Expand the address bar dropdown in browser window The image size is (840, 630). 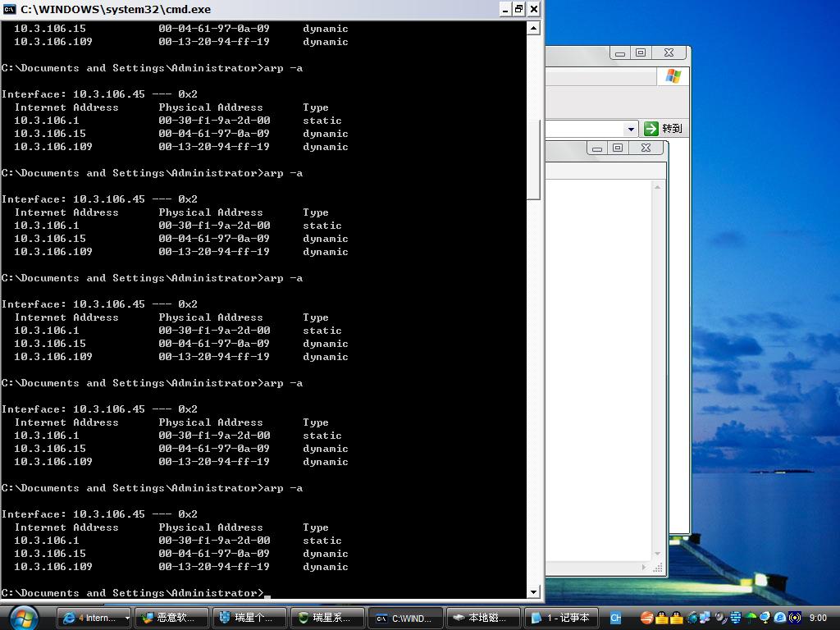point(631,129)
